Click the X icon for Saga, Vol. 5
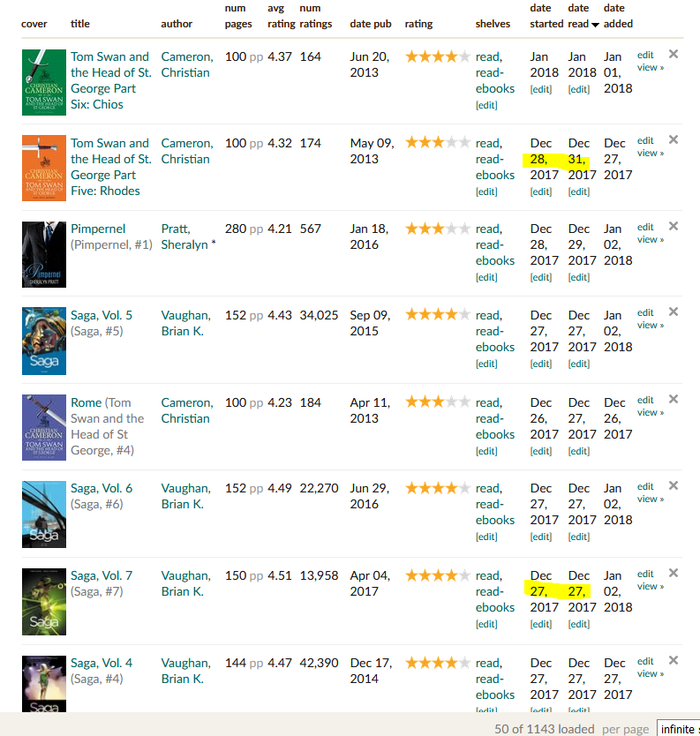Image resolution: width=700 pixels, height=736 pixels. click(x=674, y=312)
